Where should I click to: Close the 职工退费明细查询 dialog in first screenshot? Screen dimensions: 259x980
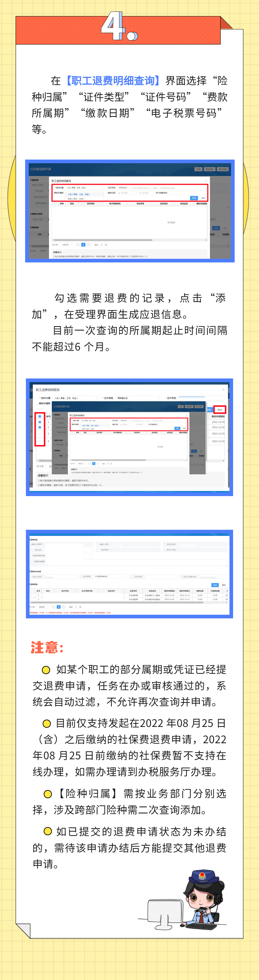tap(206, 181)
